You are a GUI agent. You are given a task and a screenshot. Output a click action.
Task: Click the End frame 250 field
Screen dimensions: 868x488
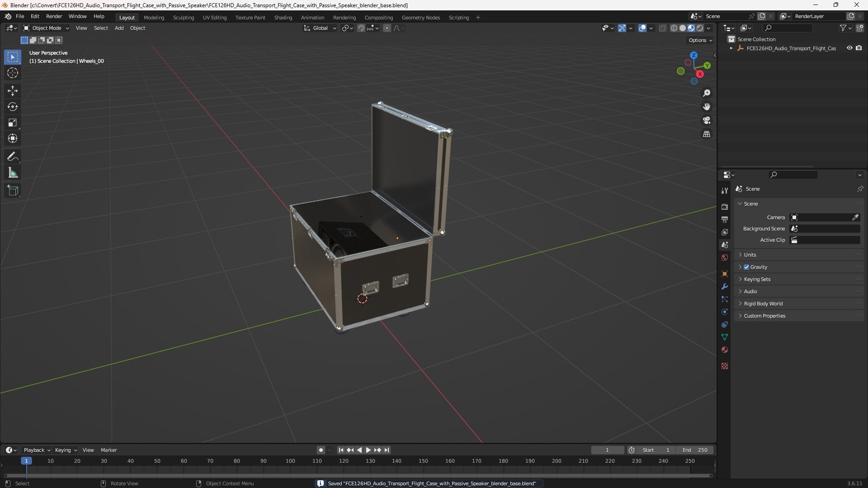tap(695, 450)
